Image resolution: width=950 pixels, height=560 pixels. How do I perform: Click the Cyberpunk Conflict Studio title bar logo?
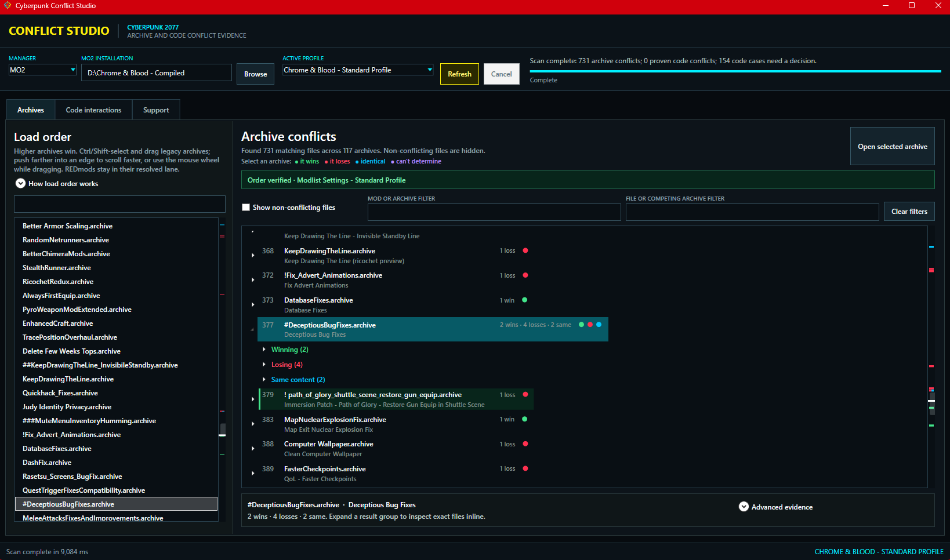[8, 6]
